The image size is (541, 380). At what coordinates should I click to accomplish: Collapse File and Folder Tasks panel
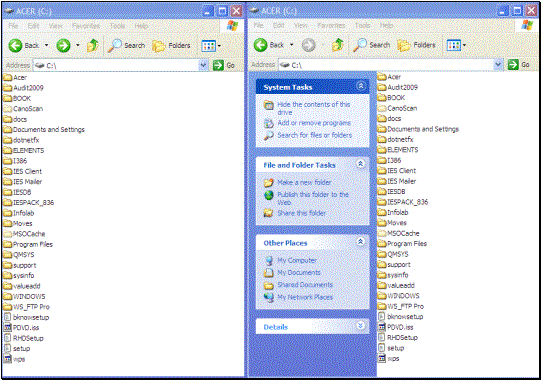click(x=360, y=164)
